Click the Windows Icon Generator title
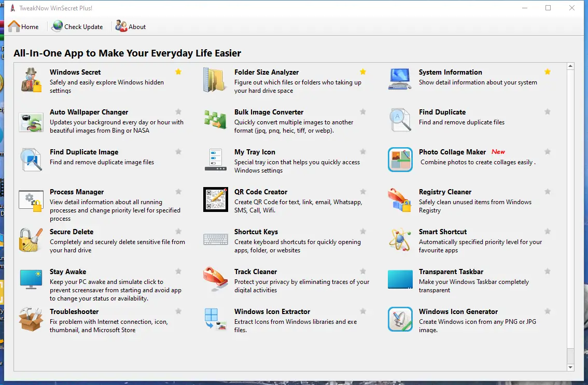Screen dimensions: 588x385 point(458,311)
